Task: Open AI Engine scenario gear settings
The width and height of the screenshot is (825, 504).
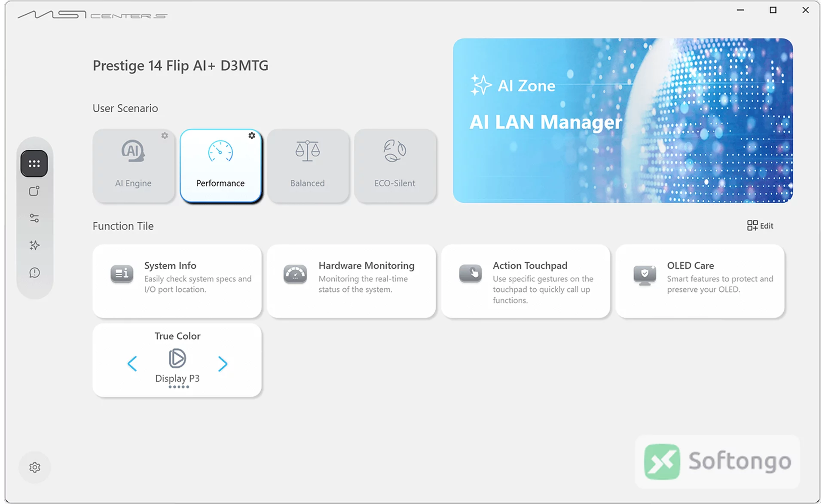Action: pyautogui.click(x=165, y=136)
